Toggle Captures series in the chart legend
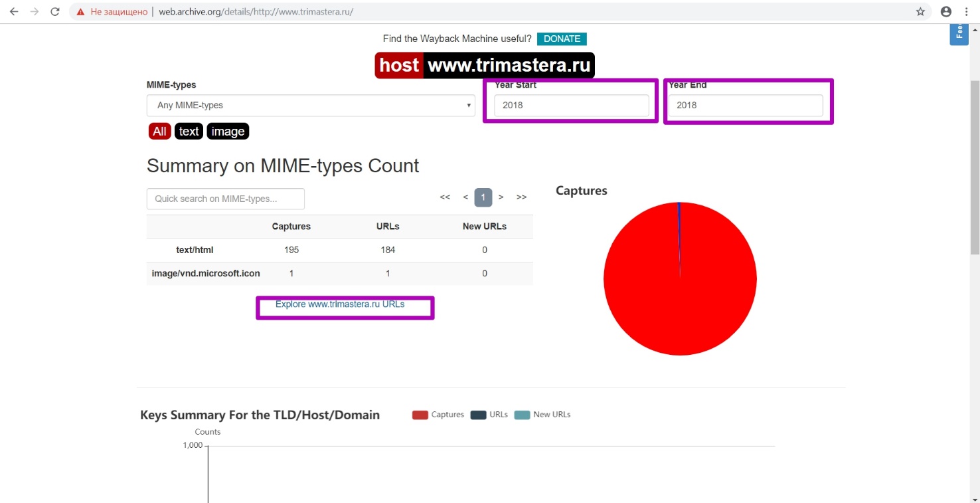 tap(438, 415)
